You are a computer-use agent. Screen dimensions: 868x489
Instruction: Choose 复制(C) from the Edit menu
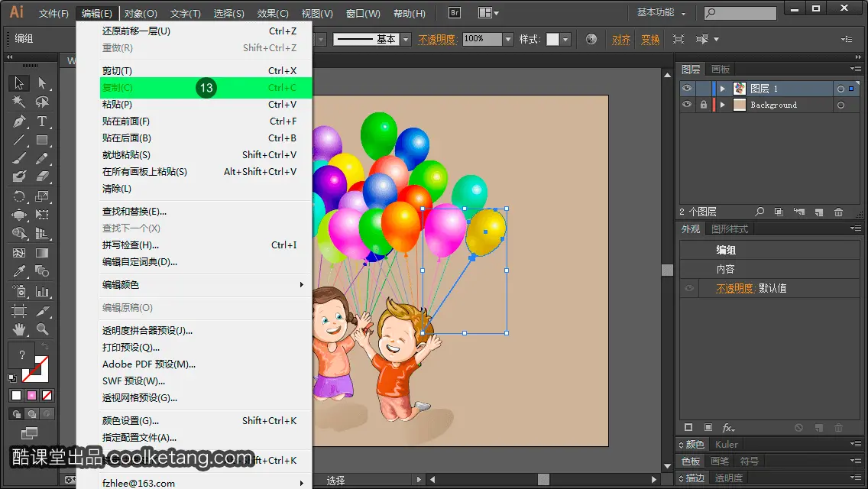pyautogui.click(x=206, y=88)
